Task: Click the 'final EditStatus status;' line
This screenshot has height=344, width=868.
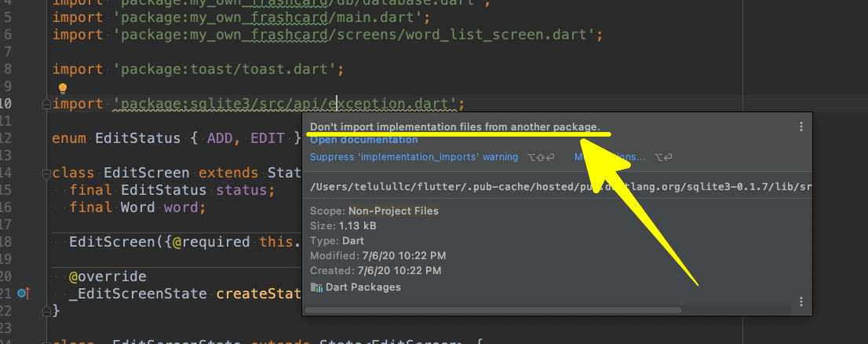Action: (172, 190)
